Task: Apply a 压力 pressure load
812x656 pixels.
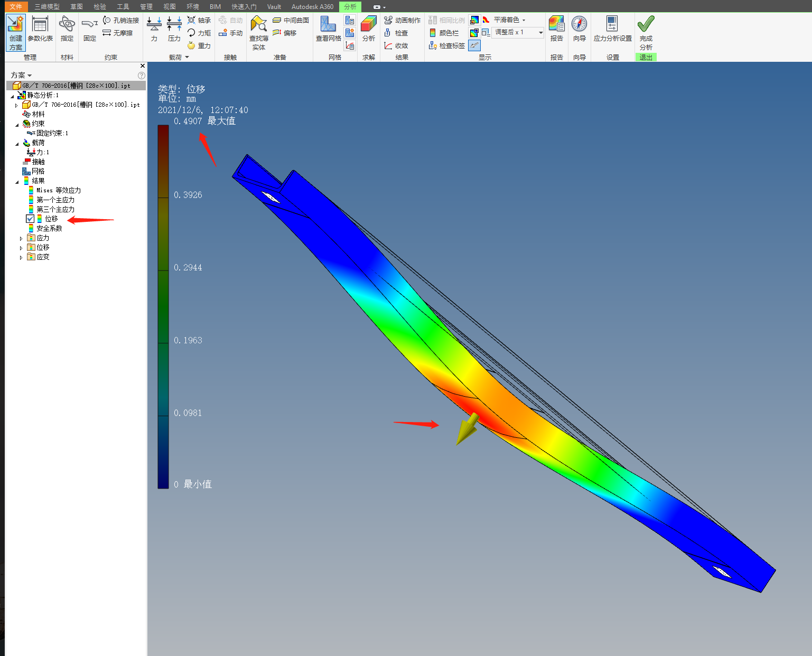Action: coord(174,29)
